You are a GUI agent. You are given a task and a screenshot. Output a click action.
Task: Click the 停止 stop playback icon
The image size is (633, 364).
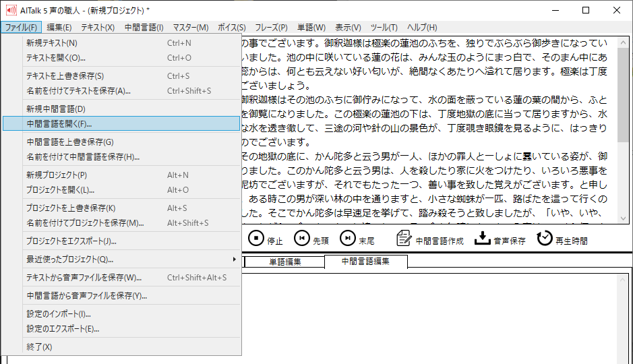tap(256, 238)
